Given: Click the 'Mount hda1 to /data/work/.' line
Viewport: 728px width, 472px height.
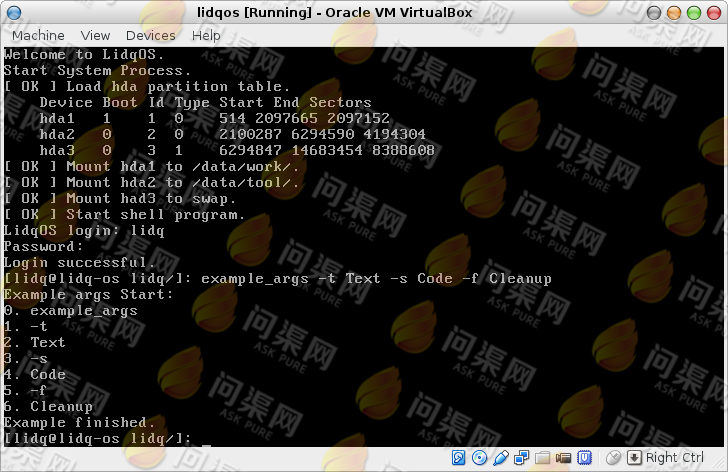Looking at the screenshot, I should (151, 167).
